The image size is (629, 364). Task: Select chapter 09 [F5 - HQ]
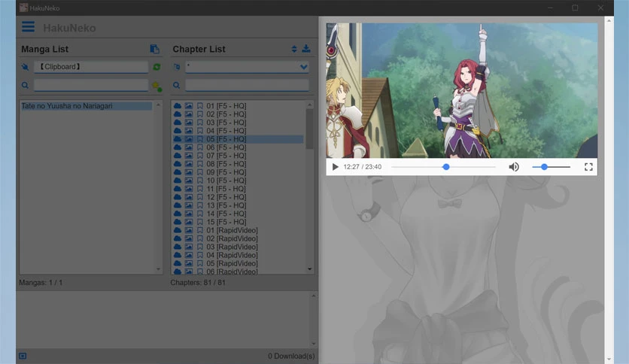(x=239, y=172)
